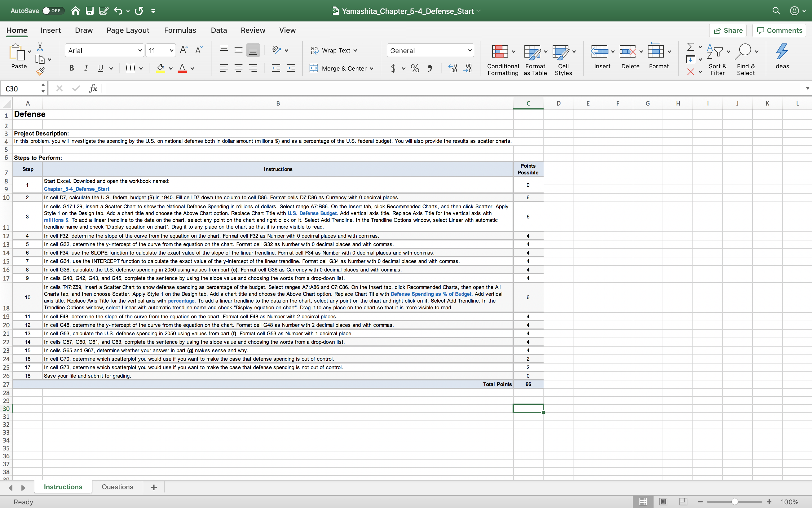Apply top vertical alignment

coord(224,50)
